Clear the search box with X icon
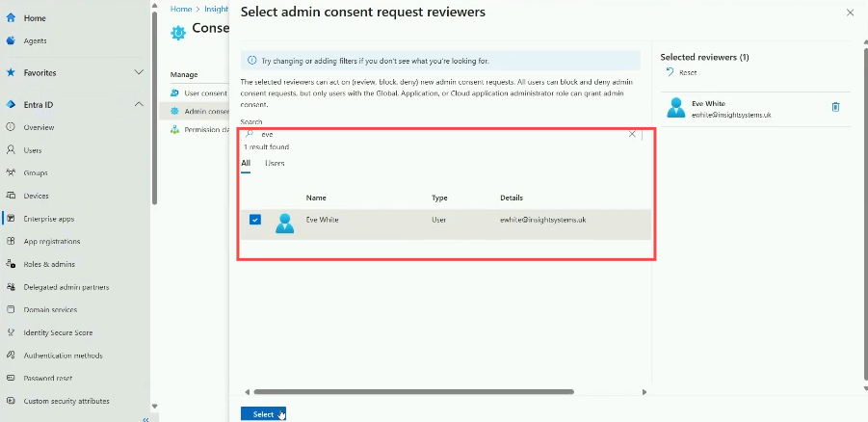Image resolution: width=868 pixels, height=422 pixels. point(632,134)
